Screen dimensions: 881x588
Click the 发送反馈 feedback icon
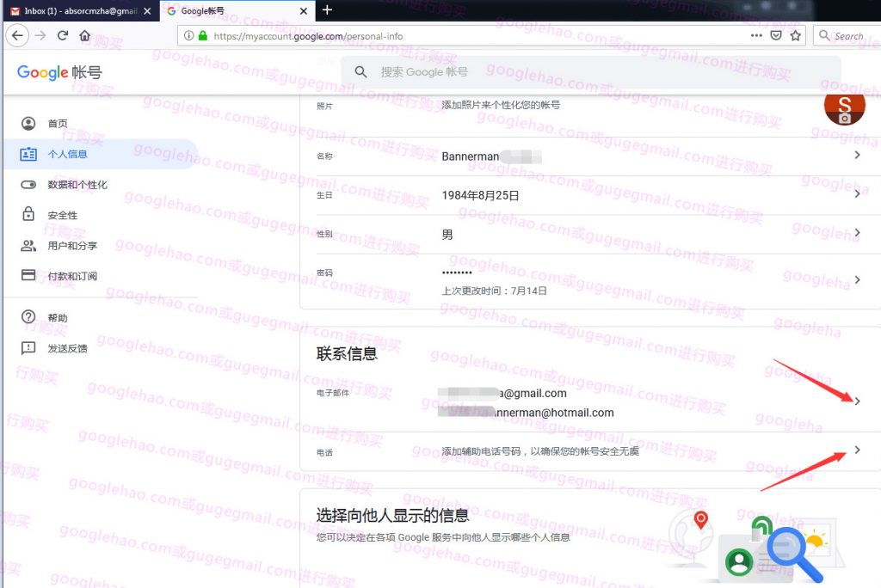(x=28, y=348)
